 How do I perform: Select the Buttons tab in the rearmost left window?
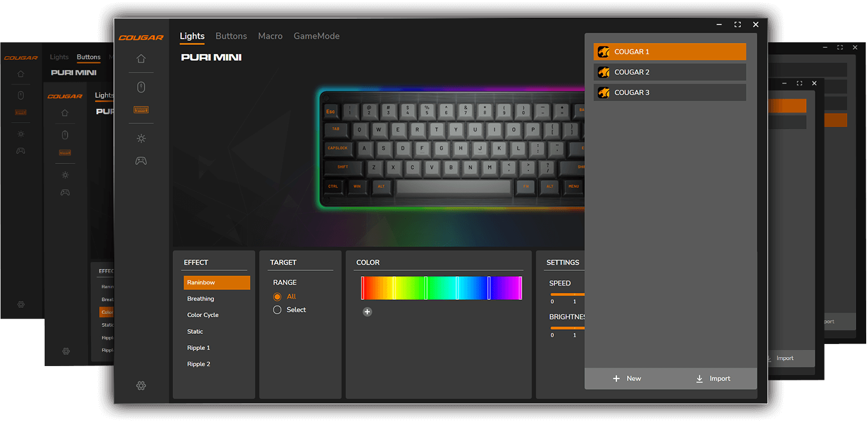pyautogui.click(x=89, y=57)
